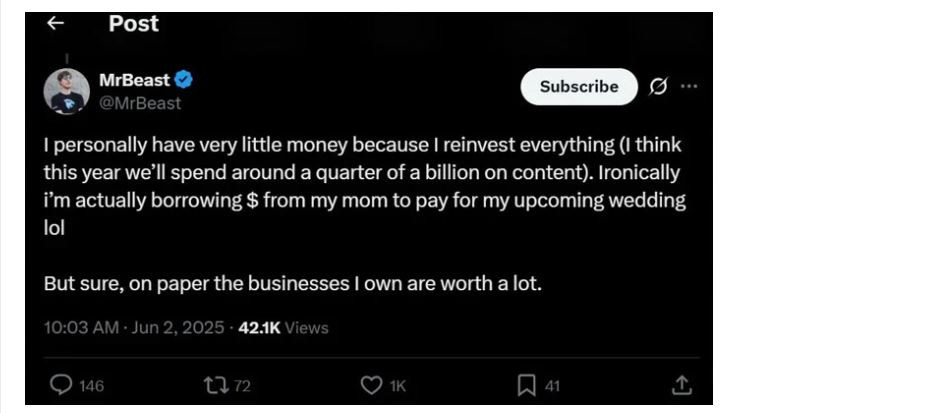Image resolution: width=938 pixels, height=413 pixels.
Task: Bookmark this post
Action: pos(526,385)
